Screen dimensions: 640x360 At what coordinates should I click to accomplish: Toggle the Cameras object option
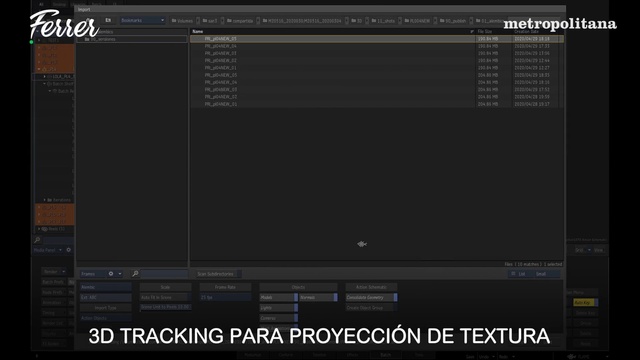point(279,318)
